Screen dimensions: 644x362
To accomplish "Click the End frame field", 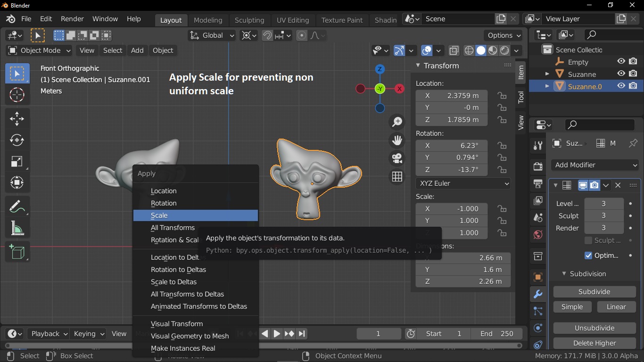I will pos(496,333).
